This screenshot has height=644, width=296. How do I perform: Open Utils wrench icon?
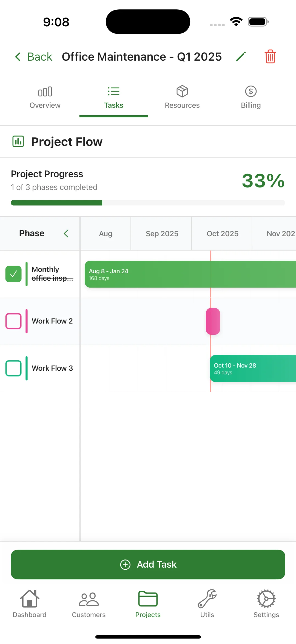(x=207, y=603)
